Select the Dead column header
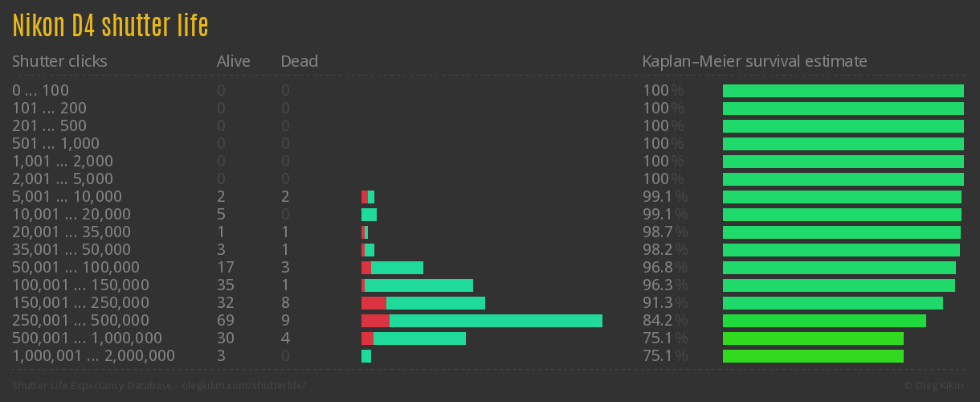Screen dimensions: 980x402 [x=299, y=61]
